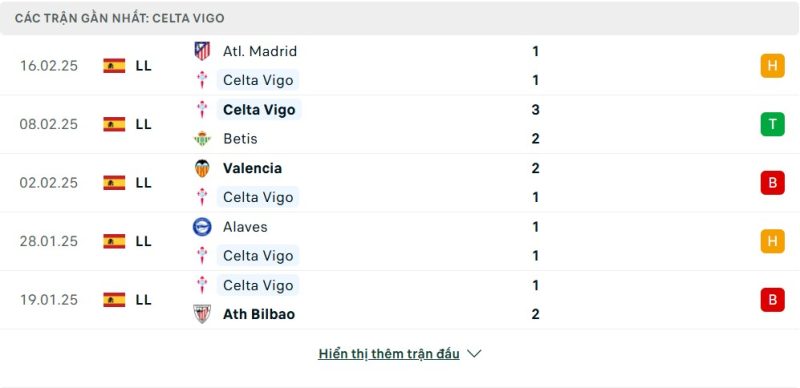Click the orange H badge for Alaves match
Viewport: 800px width, 388px height.
(x=772, y=241)
